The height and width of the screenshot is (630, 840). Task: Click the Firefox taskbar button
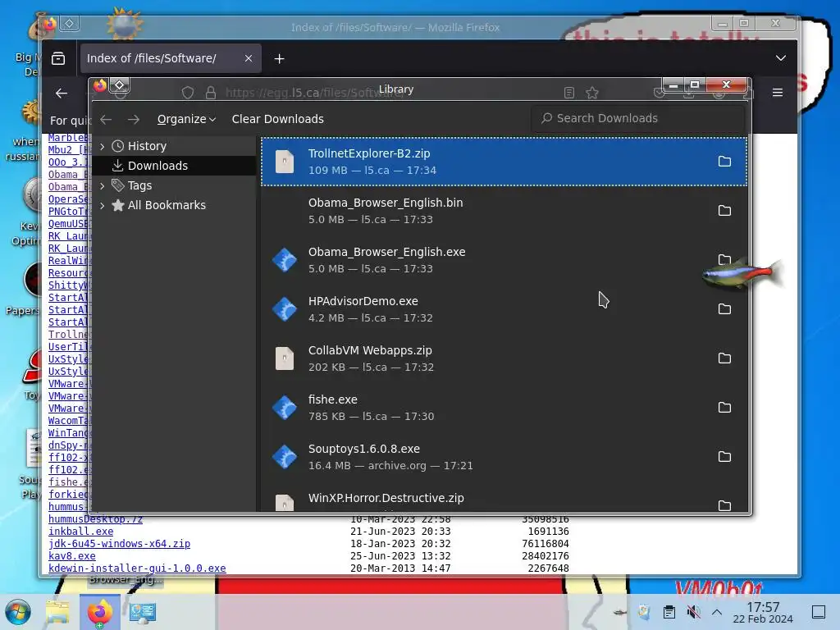coord(99,612)
